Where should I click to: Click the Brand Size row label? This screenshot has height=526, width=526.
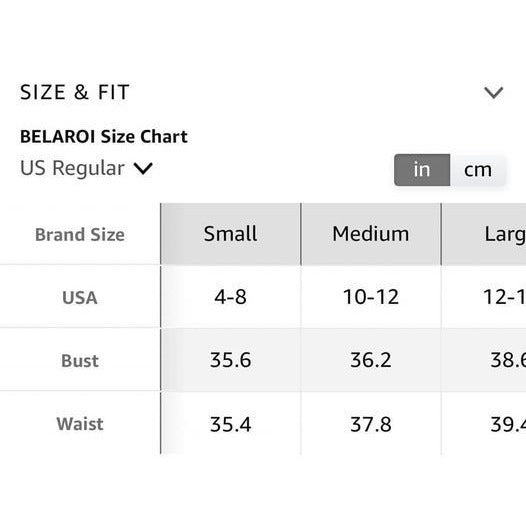pyautogui.click(x=80, y=234)
